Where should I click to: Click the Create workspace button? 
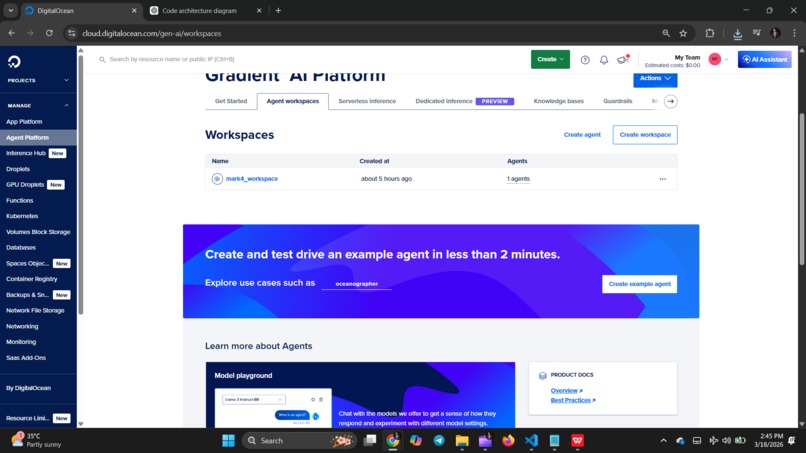coord(645,135)
